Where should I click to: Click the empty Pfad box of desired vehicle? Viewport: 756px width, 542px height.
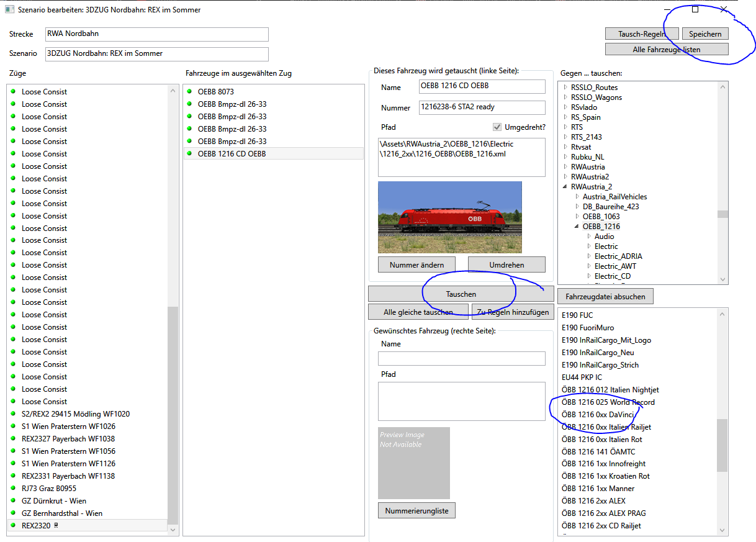(x=461, y=401)
